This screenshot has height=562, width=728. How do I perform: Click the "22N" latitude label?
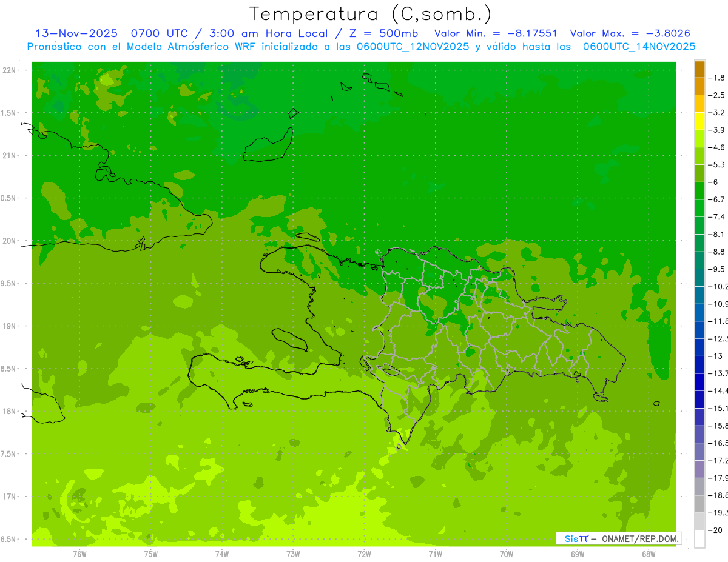[x=10, y=70]
